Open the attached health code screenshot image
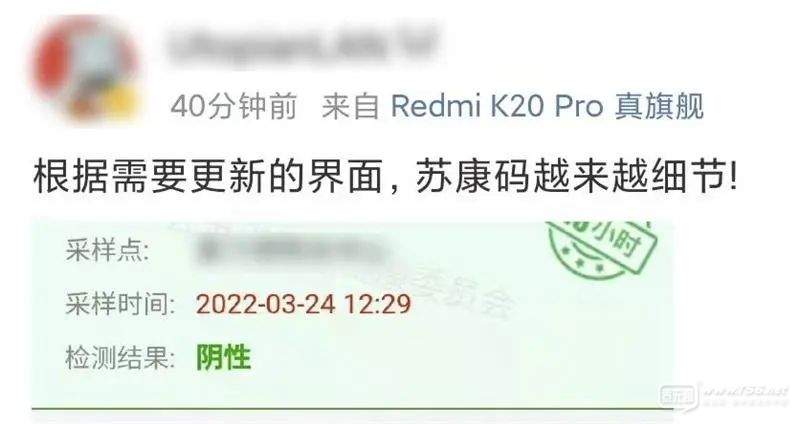800x424 pixels. 353,315
